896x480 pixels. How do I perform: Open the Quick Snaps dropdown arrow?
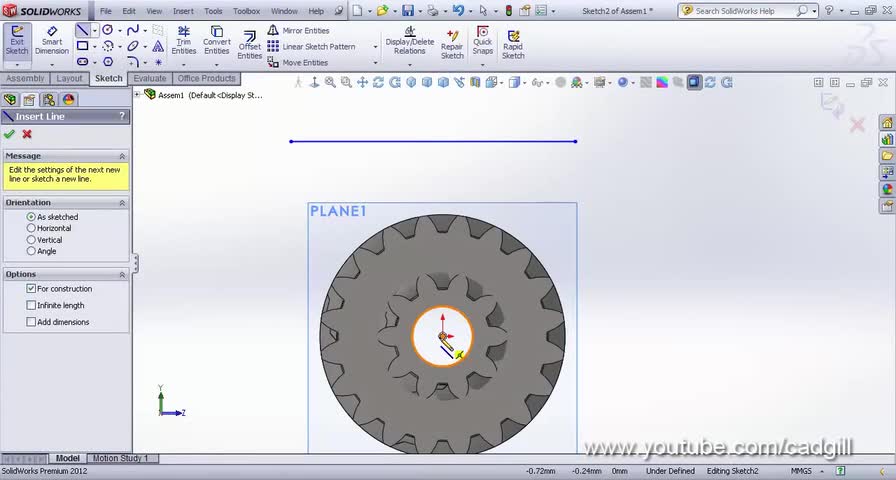point(483,64)
